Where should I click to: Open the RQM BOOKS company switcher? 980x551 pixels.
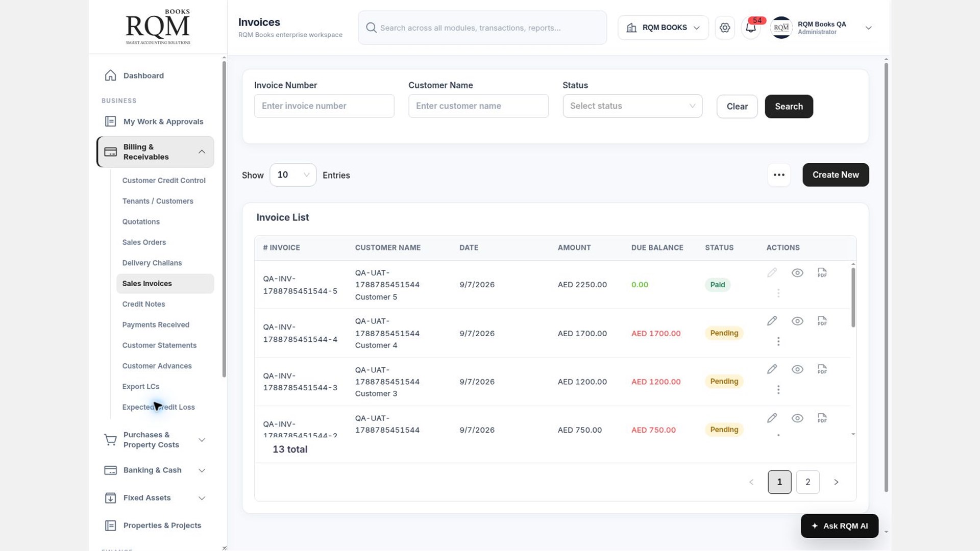click(663, 28)
